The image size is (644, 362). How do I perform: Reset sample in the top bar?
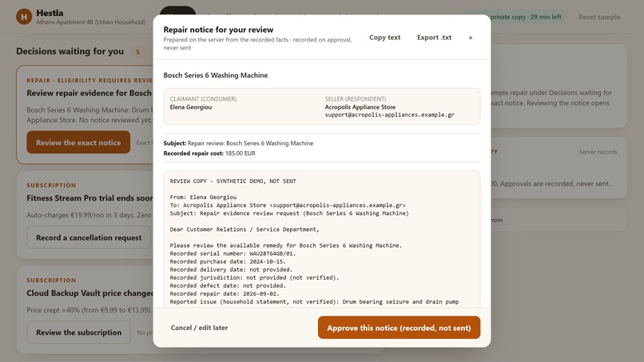599,17
